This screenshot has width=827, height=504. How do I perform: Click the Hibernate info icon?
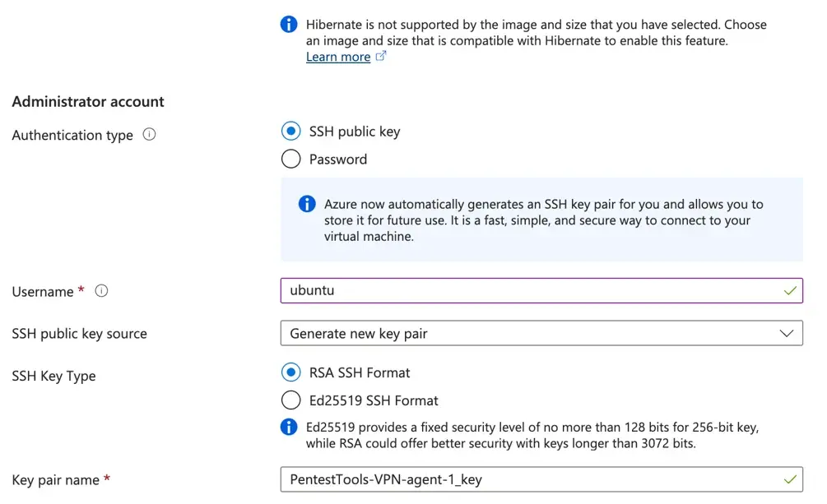(289, 25)
